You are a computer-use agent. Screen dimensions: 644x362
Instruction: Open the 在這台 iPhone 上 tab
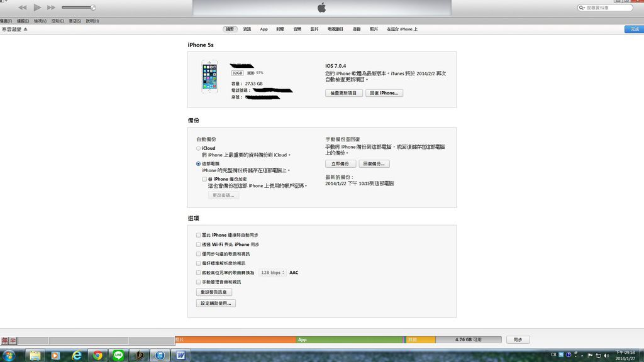click(402, 29)
